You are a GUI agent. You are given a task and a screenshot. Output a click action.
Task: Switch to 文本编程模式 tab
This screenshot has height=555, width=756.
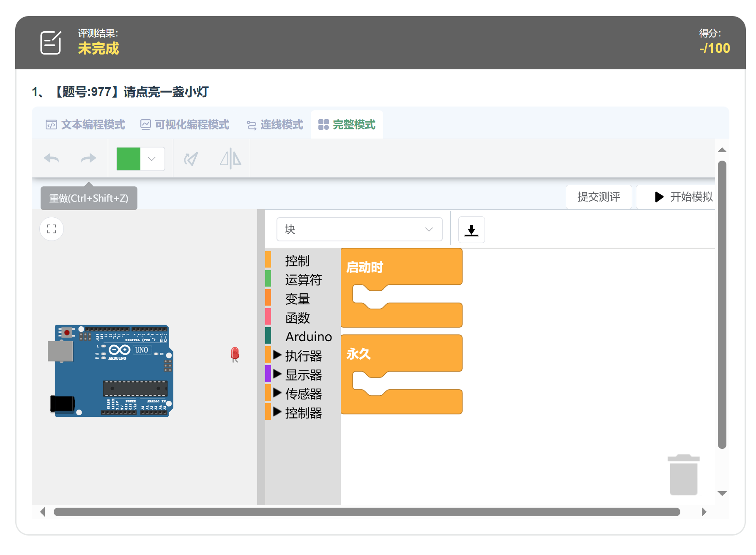pyautogui.click(x=85, y=125)
